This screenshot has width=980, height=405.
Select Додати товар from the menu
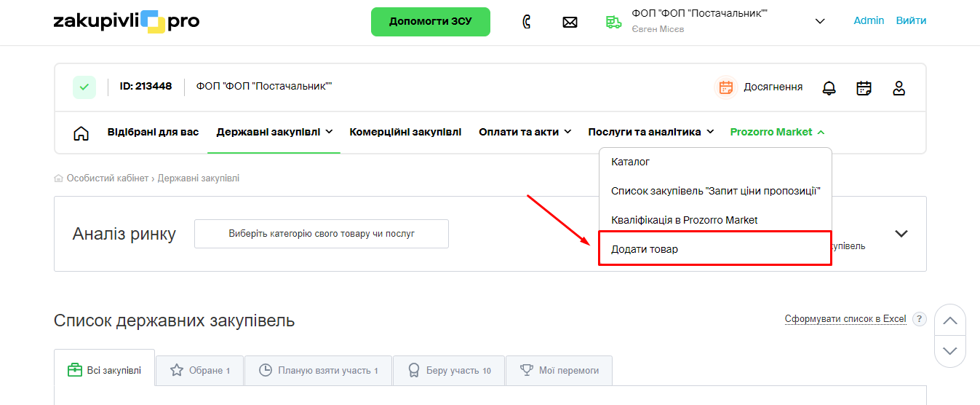(x=645, y=249)
